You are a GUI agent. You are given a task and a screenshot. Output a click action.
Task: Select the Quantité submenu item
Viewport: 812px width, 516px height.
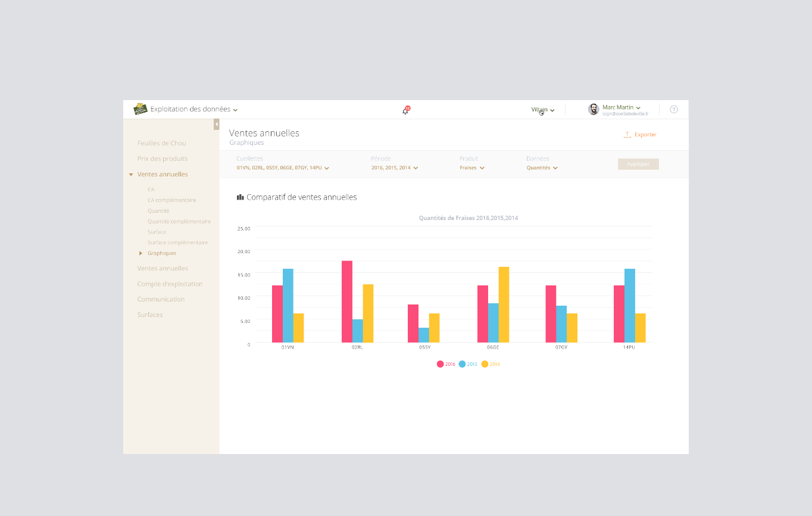158,211
